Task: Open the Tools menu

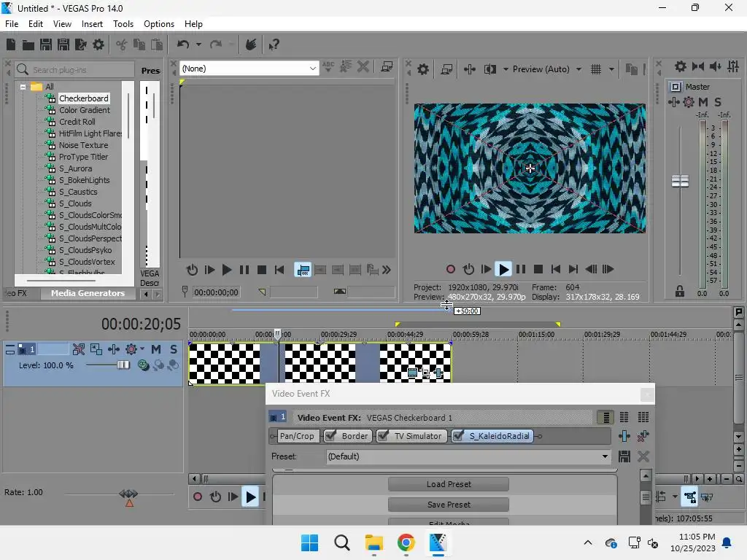Action: 123,24
